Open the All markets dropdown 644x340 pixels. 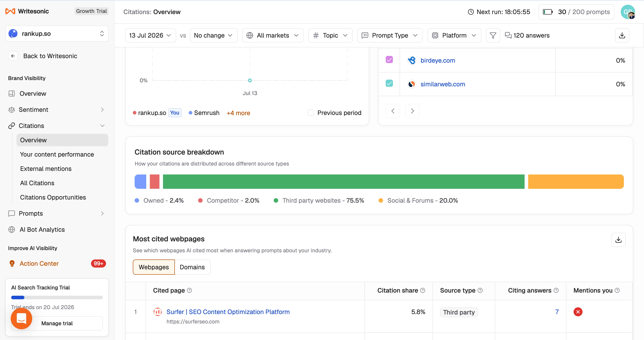pyautogui.click(x=273, y=36)
